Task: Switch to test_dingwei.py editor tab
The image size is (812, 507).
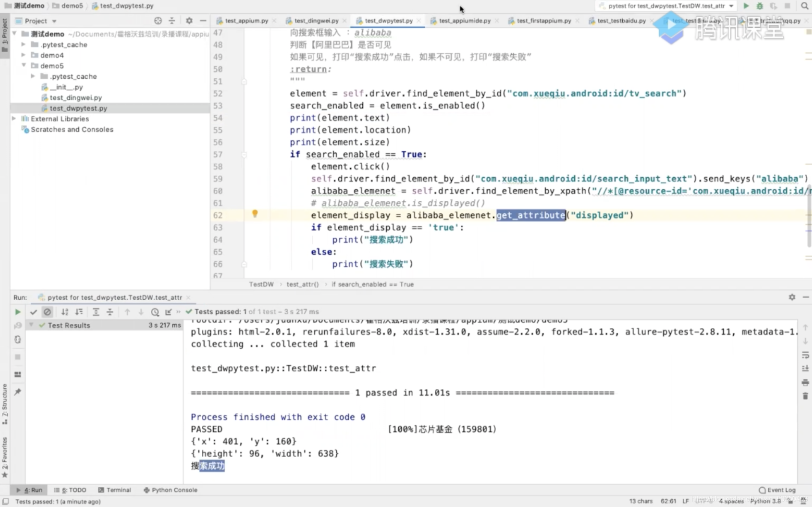Action: click(316, 21)
